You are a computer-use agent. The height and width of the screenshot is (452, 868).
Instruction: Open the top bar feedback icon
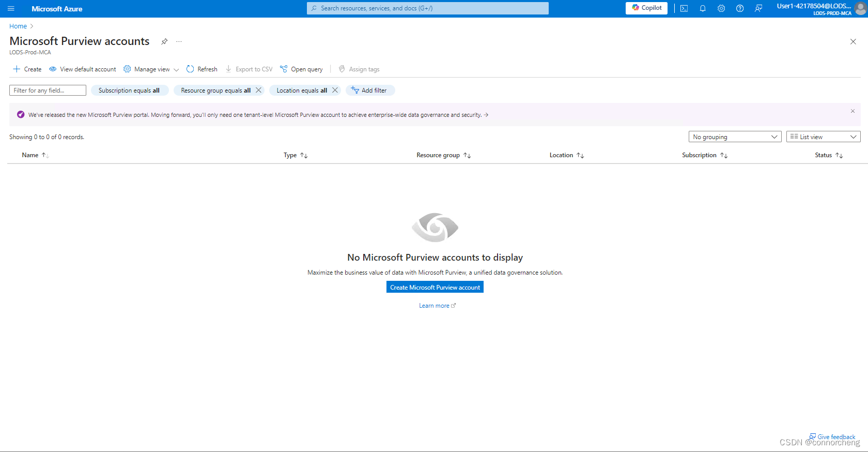[x=758, y=8]
